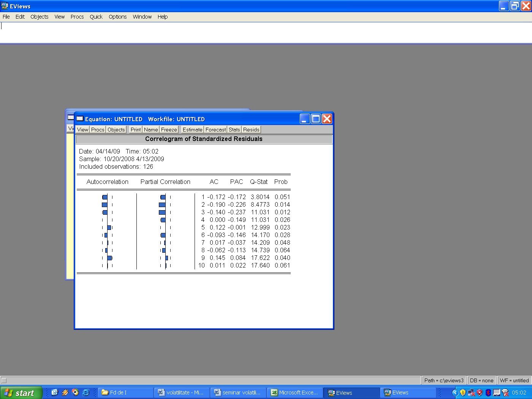Open Internet Explorer quick launch icon
The image size is (532, 399).
86,393
